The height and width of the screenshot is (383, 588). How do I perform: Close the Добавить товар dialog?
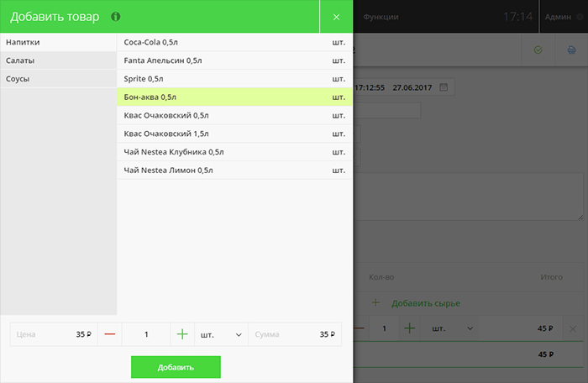coord(336,17)
